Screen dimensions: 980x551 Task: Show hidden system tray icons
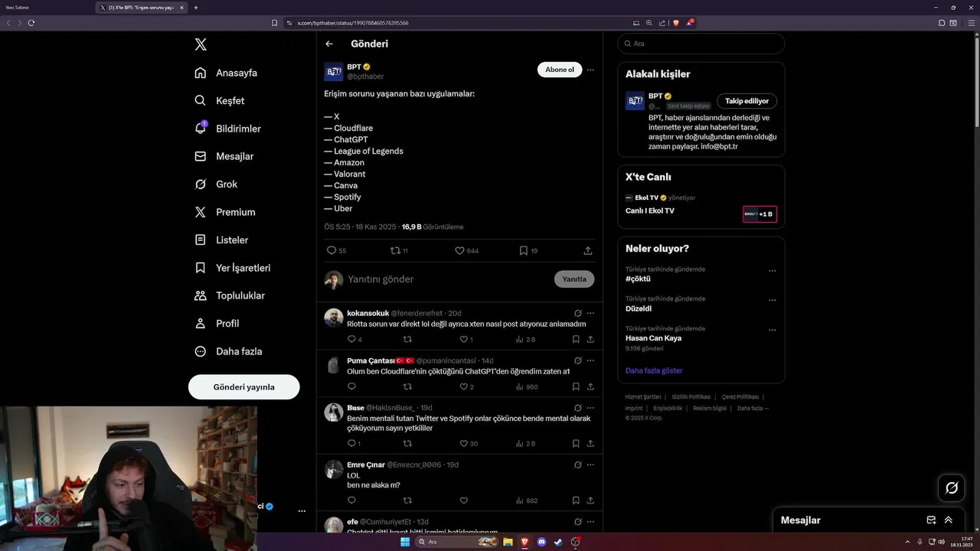pos(908,542)
